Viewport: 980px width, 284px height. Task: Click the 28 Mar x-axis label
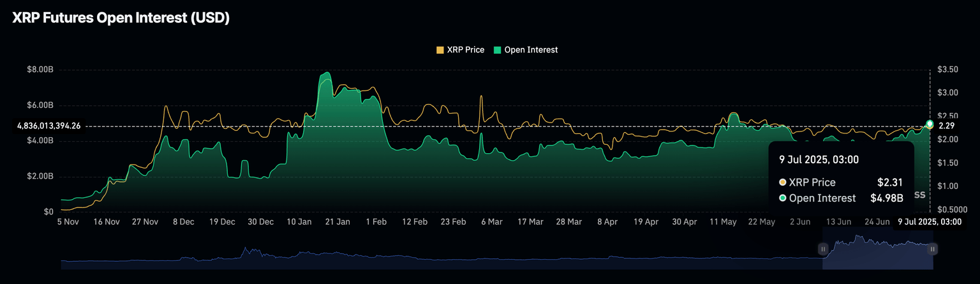[x=569, y=222]
